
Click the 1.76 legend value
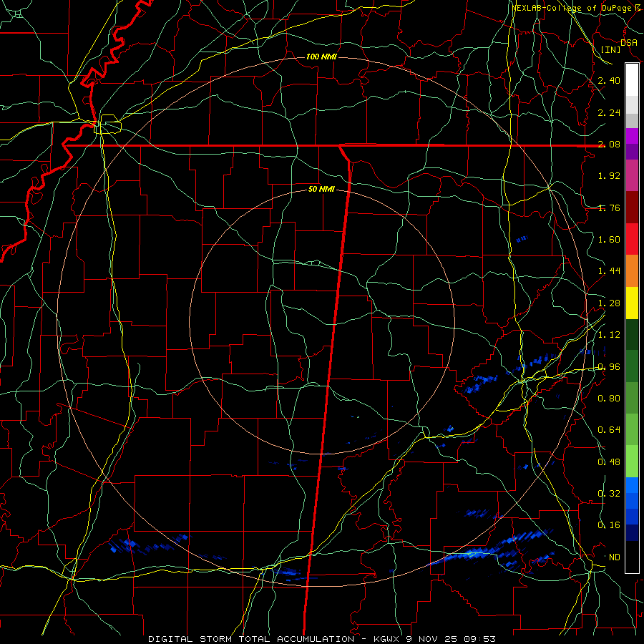coord(609,208)
